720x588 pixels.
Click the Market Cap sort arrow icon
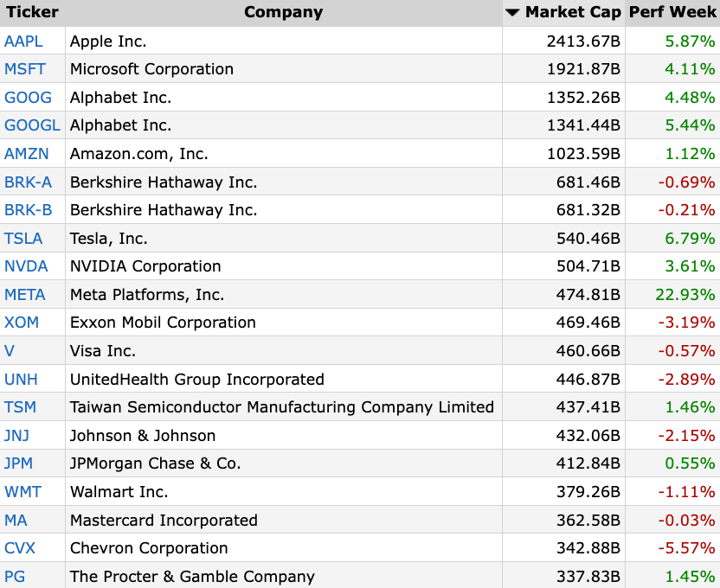[512, 13]
